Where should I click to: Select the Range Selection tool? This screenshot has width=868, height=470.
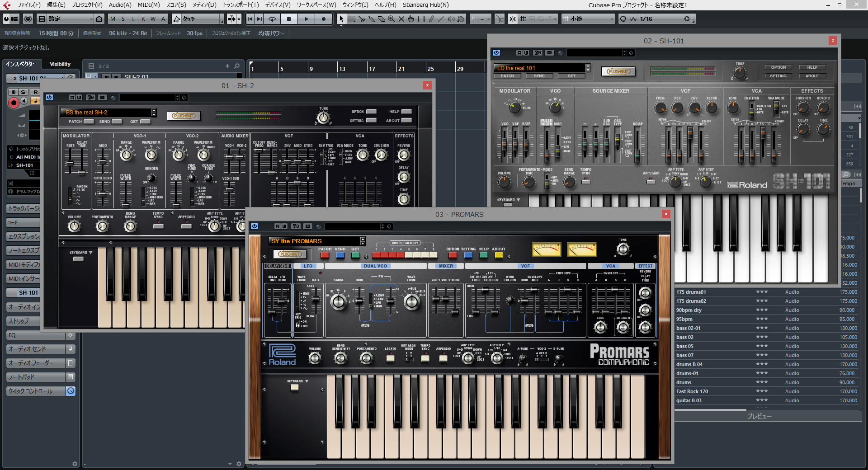point(352,19)
